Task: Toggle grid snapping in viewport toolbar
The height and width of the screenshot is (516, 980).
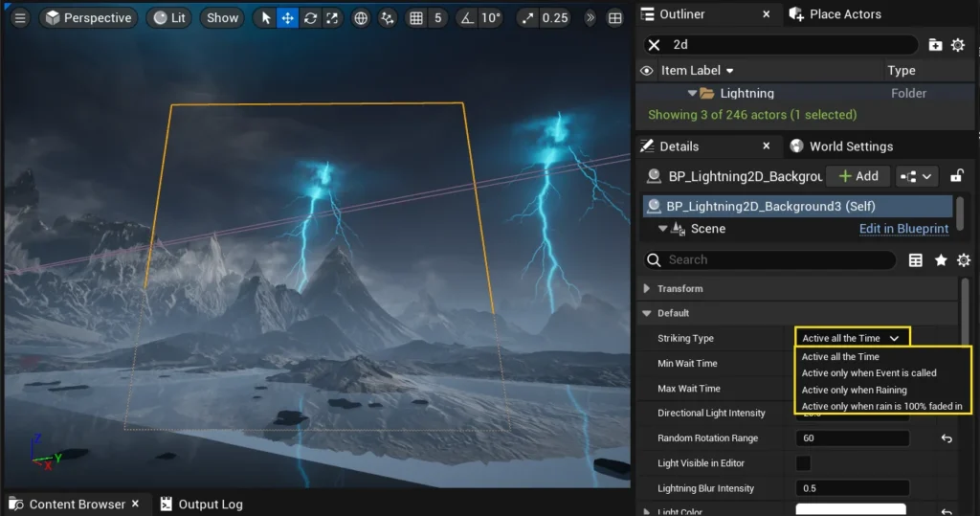Action: coord(415,18)
